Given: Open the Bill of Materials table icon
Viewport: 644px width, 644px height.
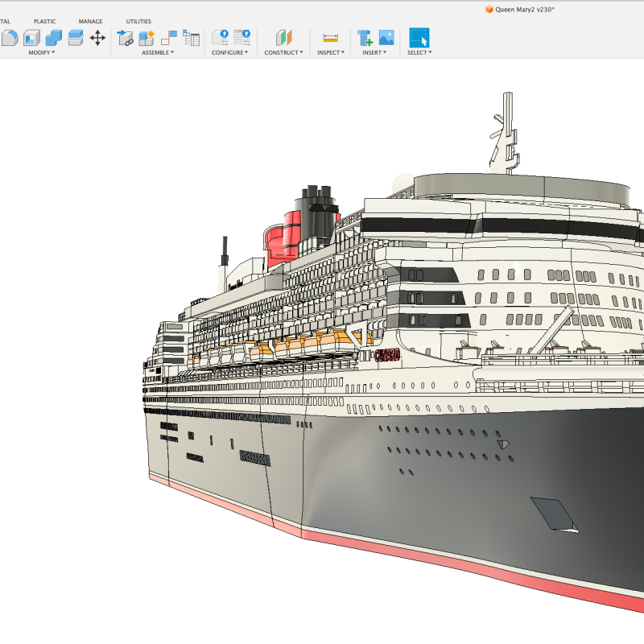Looking at the screenshot, I should point(192,38).
